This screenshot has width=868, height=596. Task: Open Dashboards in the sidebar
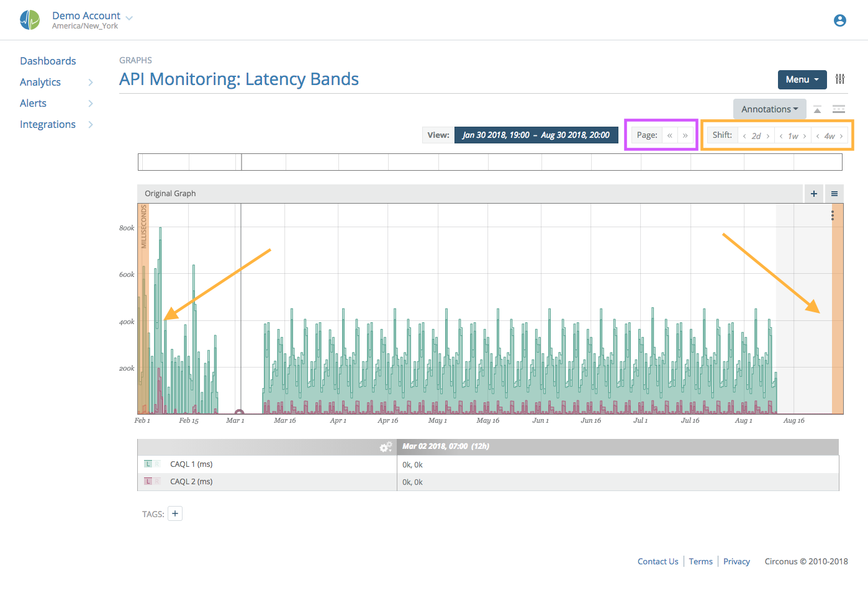click(x=48, y=61)
